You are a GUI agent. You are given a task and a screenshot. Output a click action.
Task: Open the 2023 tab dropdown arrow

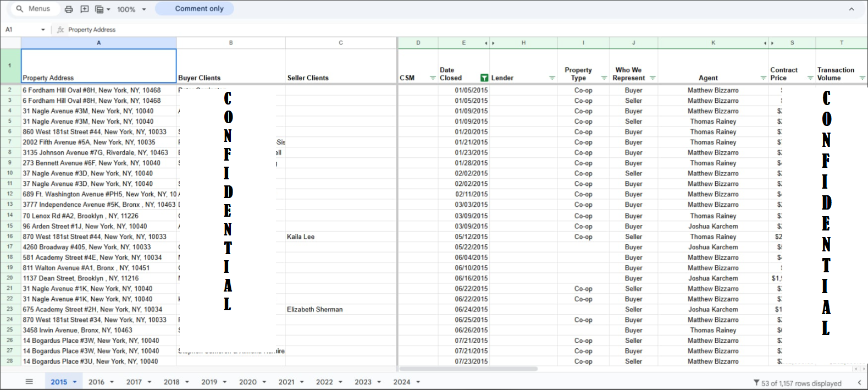(379, 382)
